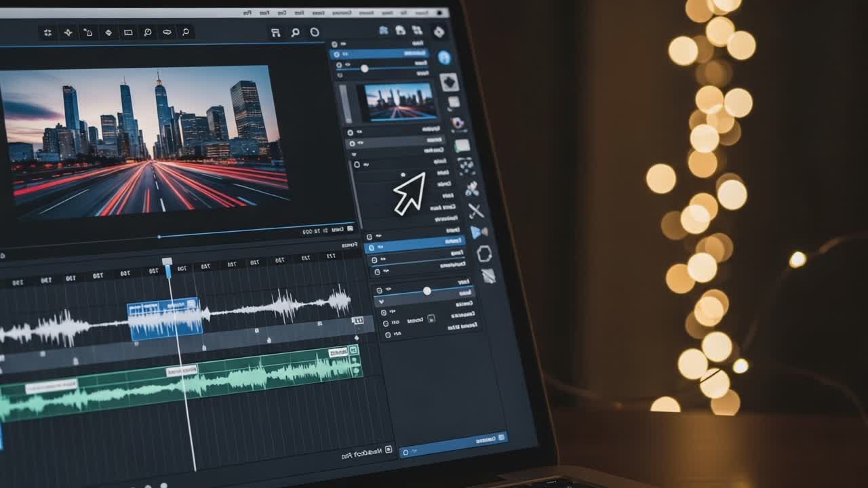
Task: Click the speaker audio icon in sidebar
Action: [x=478, y=231]
